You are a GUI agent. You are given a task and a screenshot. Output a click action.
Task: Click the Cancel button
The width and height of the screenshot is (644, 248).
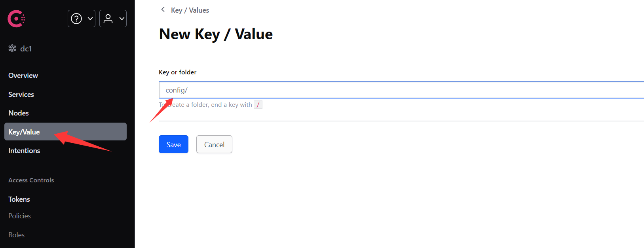(x=214, y=144)
